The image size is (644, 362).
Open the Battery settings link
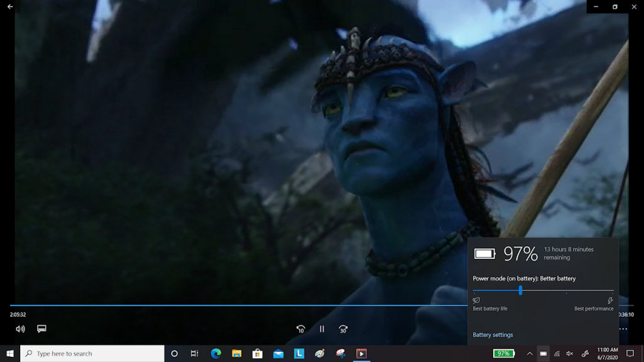coord(492,335)
